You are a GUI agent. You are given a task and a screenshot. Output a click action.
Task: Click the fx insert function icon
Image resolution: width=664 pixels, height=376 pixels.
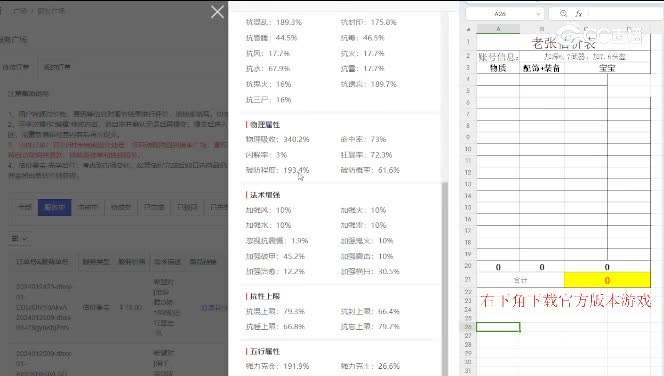(x=578, y=14)
